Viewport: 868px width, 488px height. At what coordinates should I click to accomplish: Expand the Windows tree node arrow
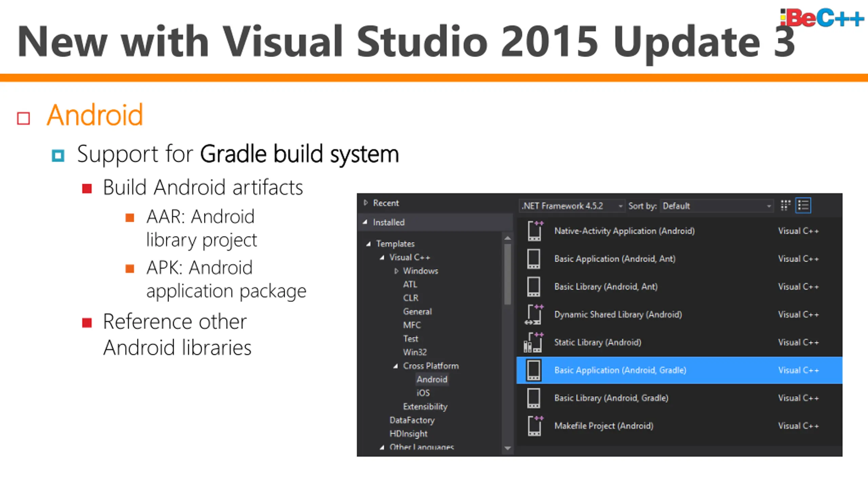pyautogui.click(x=396, y=271)
